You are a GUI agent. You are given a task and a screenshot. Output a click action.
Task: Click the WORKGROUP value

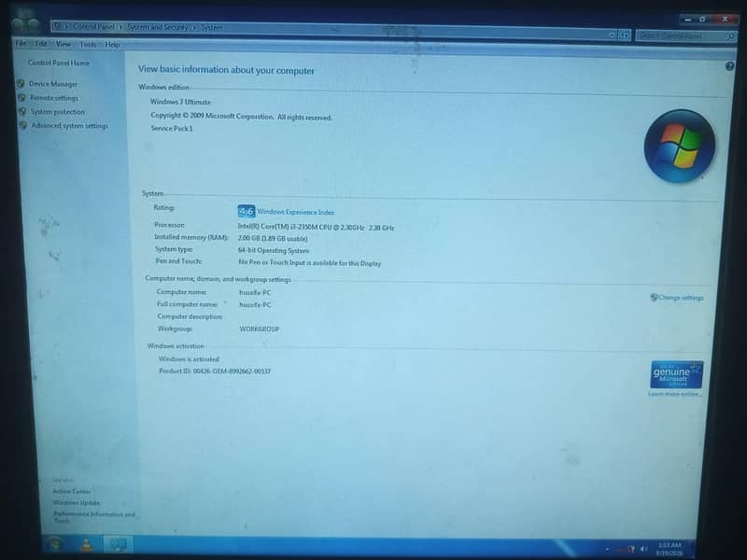[x=260, y=329]
